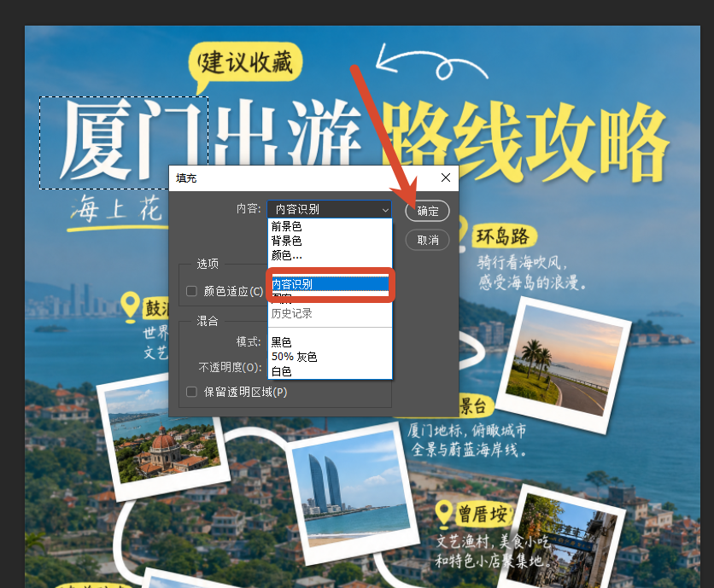Close the 填充 dialog with the X
This screenshot has width=714, height=588.
click(x=446, y=178)
